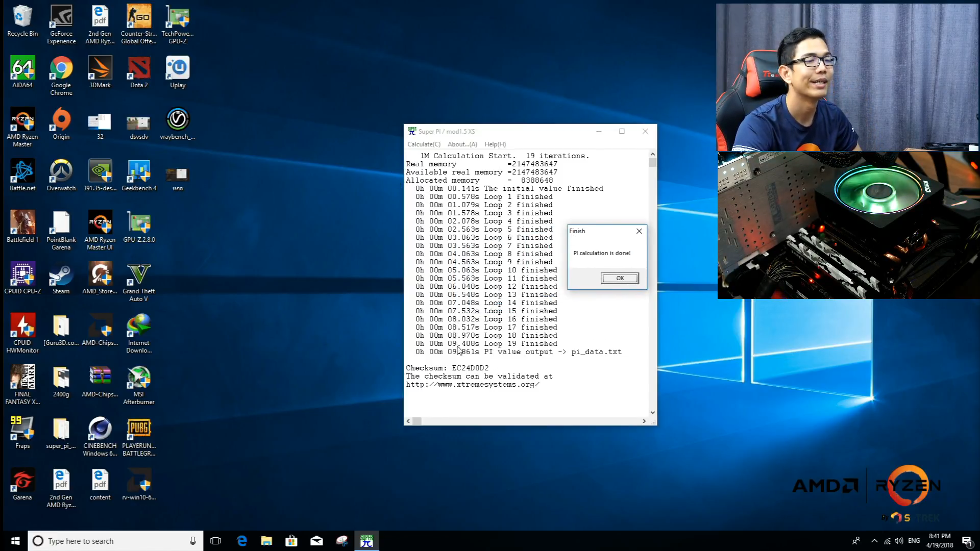
Task: Click the Super PI vertical scrollbar down arrow
Action: (652, 413)
